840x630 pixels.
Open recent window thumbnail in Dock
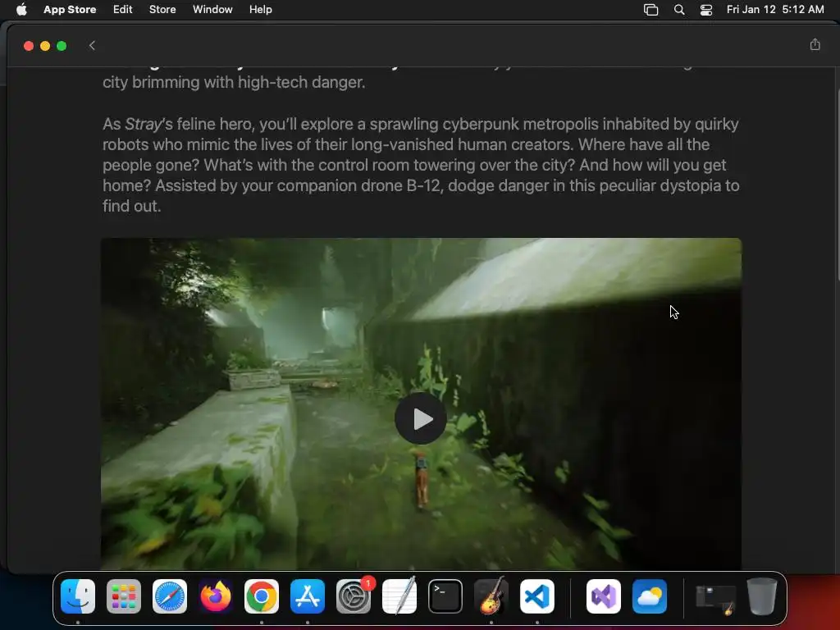point(715,598)
